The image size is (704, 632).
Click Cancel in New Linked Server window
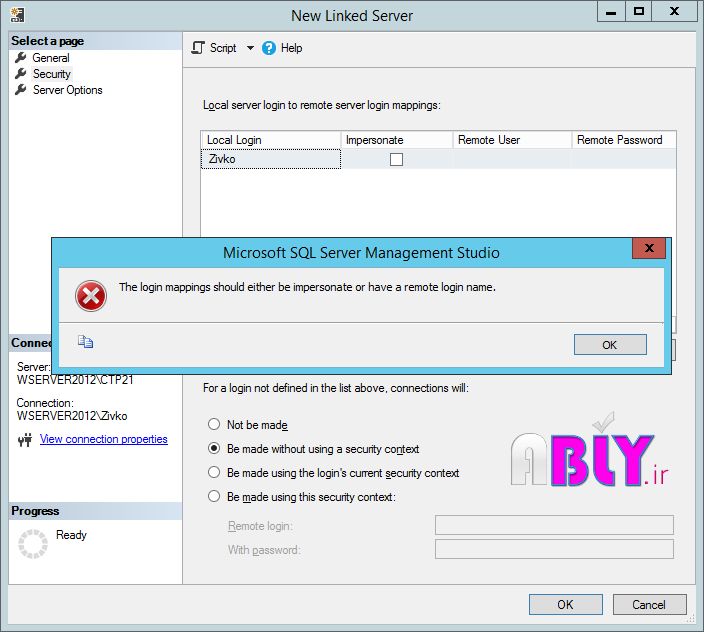tap(649, 605)
